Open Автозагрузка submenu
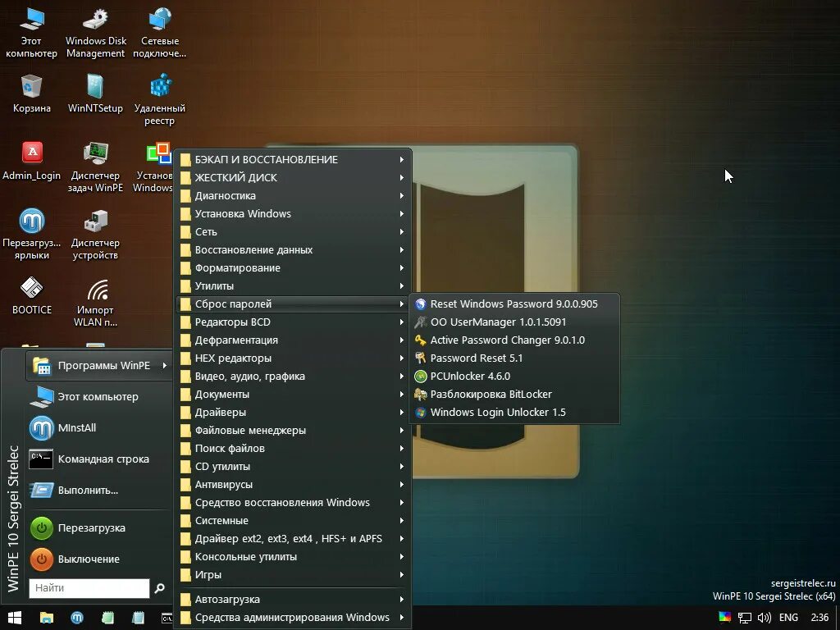Screen dimensions: 840x630 click(x=293, y=600)
